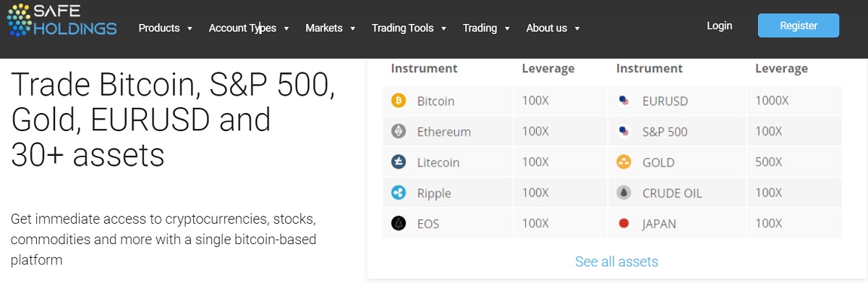Select the S&P 500 flag icon
Viewport: 868px width, 284px height.
tap(624, 131)
